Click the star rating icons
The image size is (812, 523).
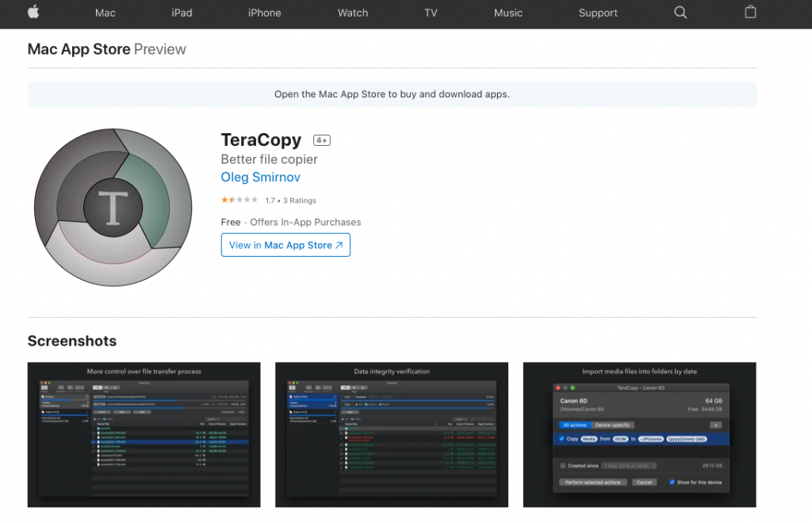[x=239, y=200]
